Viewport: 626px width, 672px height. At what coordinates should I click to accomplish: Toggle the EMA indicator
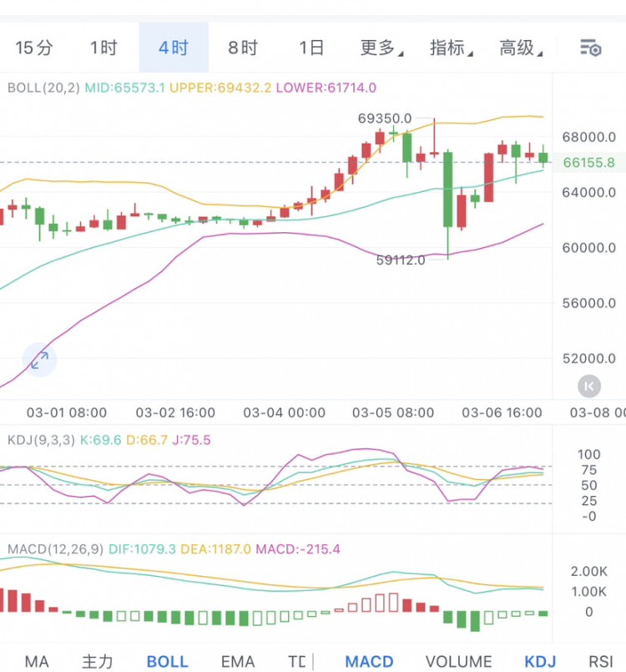coord(238,661)
